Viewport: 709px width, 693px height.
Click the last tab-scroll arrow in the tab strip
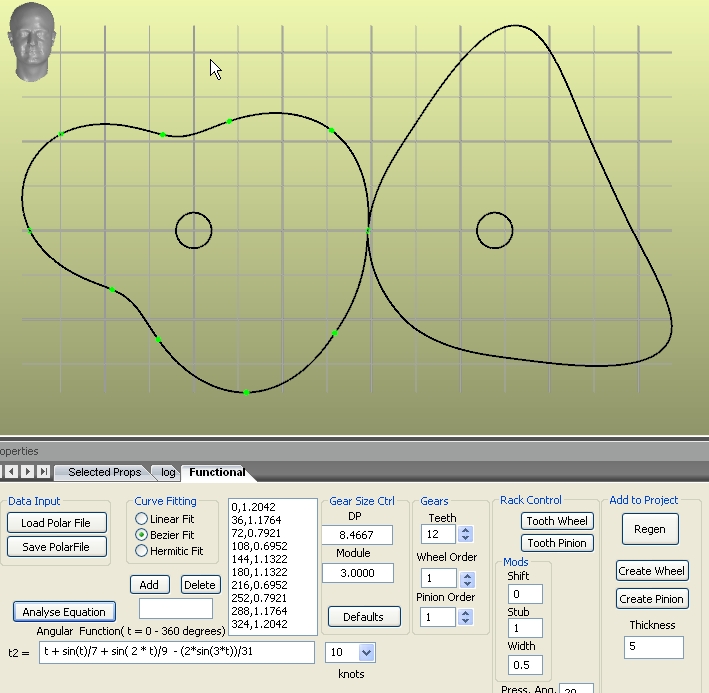tap(43, 472)
